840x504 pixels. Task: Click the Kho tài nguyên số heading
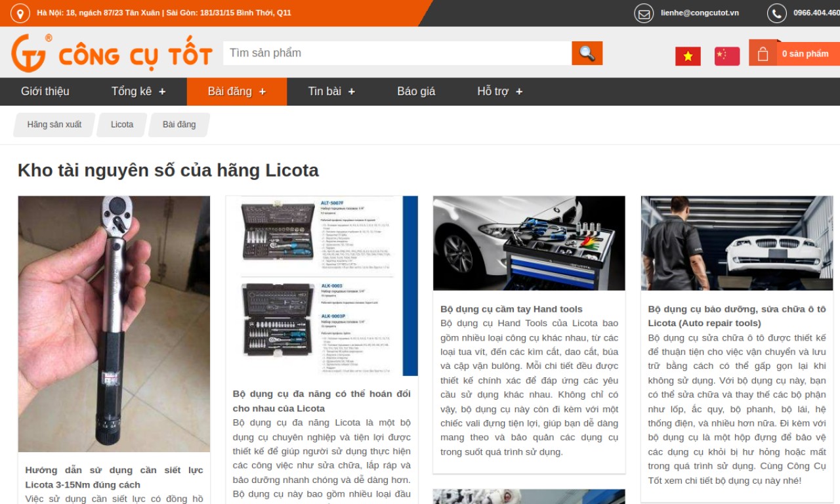point(168,171)
